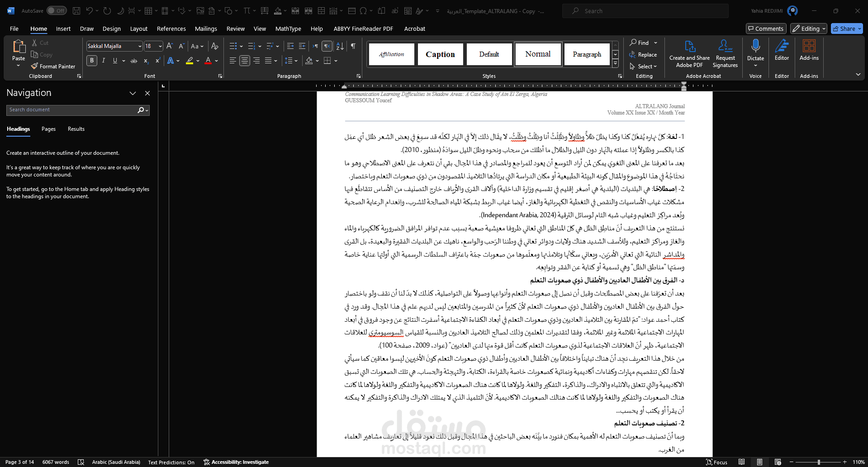Undo the last action
Viewport: 868px width, 467px height.
click(89, 11)
